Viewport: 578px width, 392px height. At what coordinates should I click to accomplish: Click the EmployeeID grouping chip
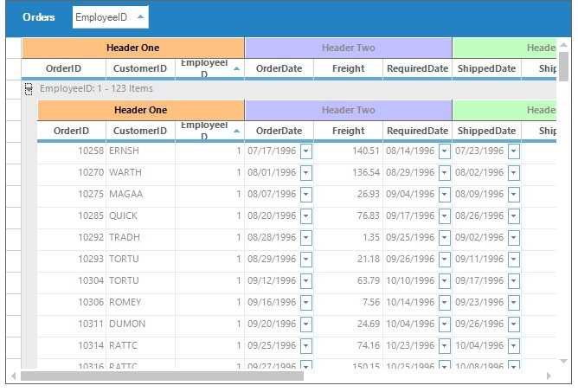coord(100,17)
